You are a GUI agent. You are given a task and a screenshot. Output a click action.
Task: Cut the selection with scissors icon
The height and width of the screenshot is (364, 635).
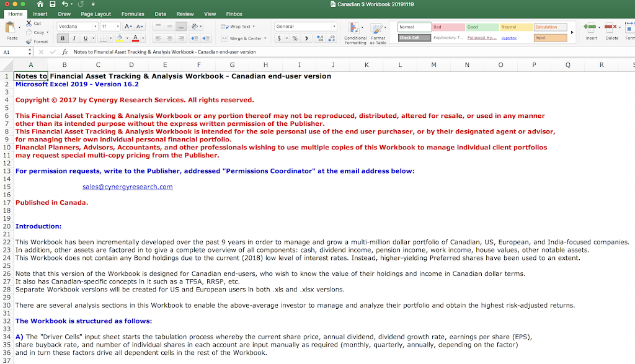[x=29, y=24]
